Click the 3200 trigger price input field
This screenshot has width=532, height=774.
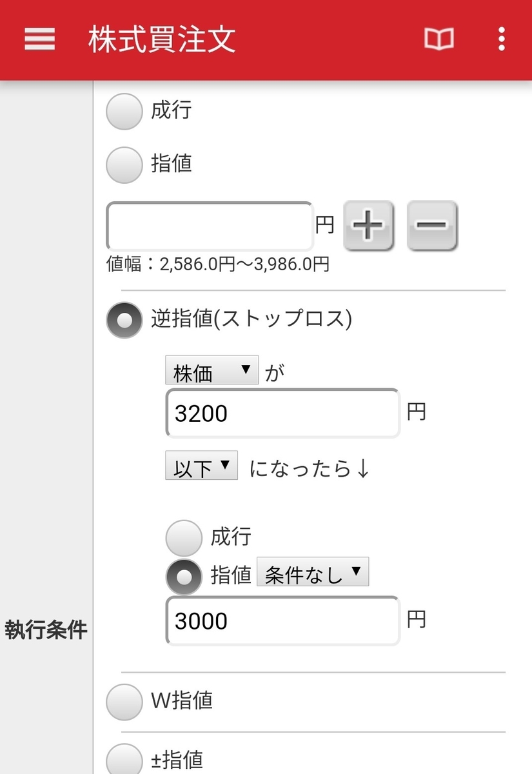pyautogui.click(x=282, y=413)
